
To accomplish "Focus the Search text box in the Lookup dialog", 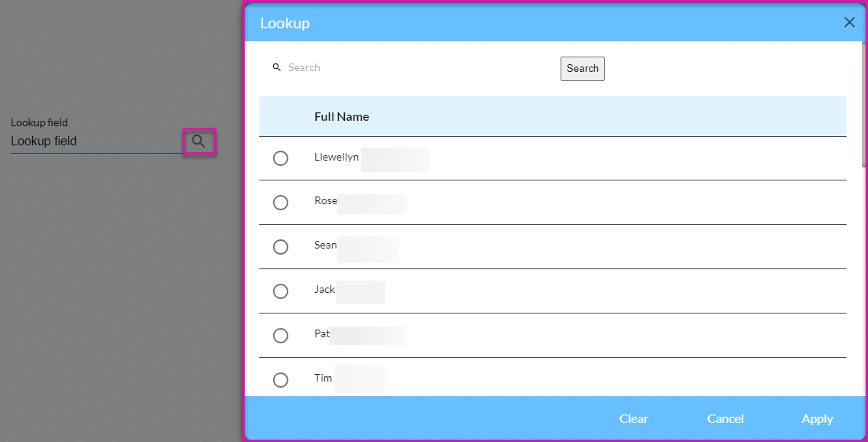I will click(413, 68).
